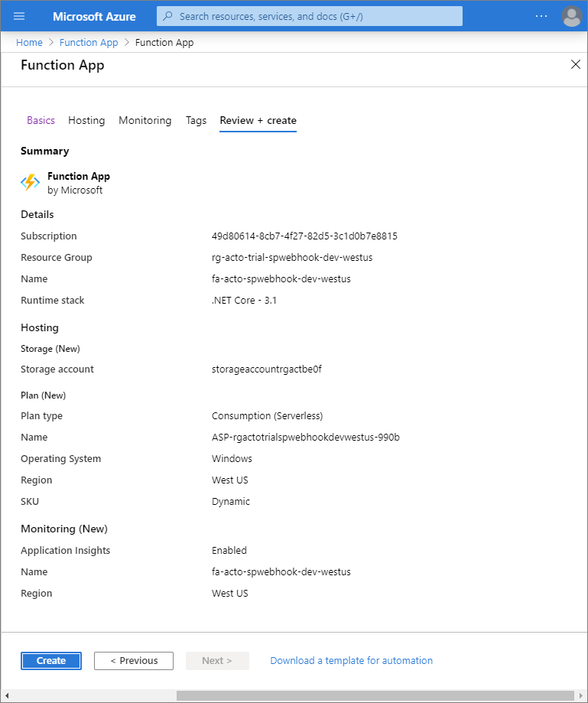The width and height of the screenshot is (588, 703).
Task: Click the Microsoft Azure logo text
Action: [x=94, y=17]
